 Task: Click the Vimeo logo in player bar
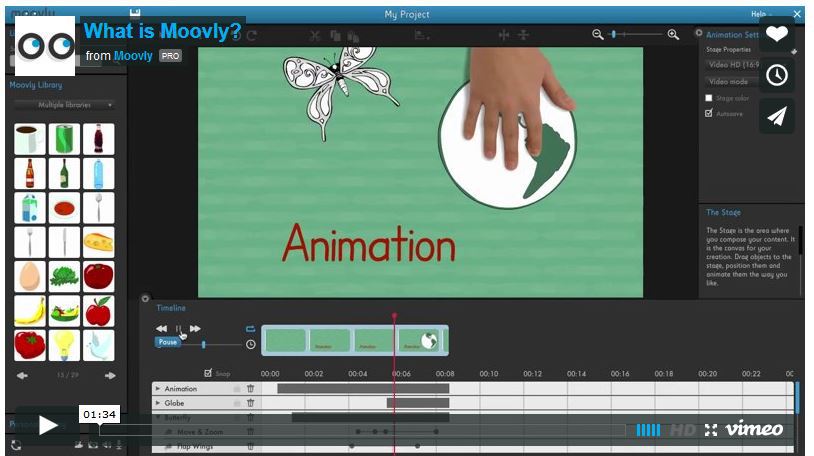pos(754,428)
